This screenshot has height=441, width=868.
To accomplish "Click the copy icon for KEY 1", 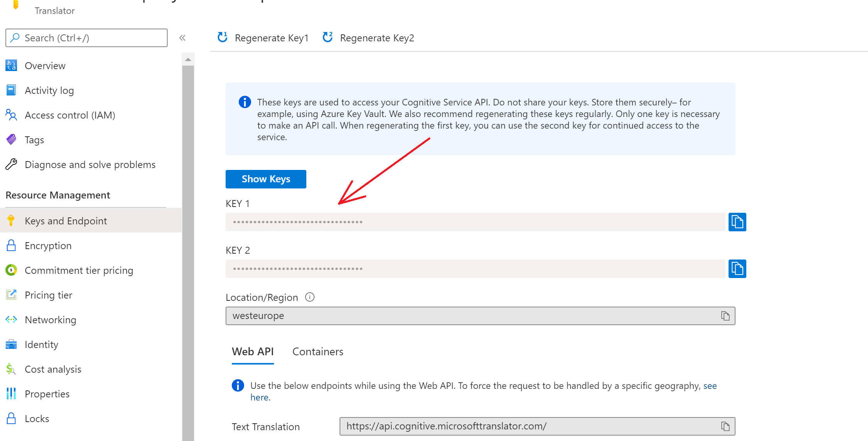I will [737, 222].
